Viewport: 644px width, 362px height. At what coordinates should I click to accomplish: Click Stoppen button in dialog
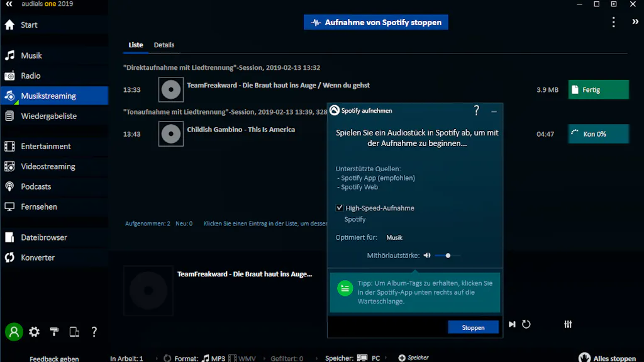[473, 327]
